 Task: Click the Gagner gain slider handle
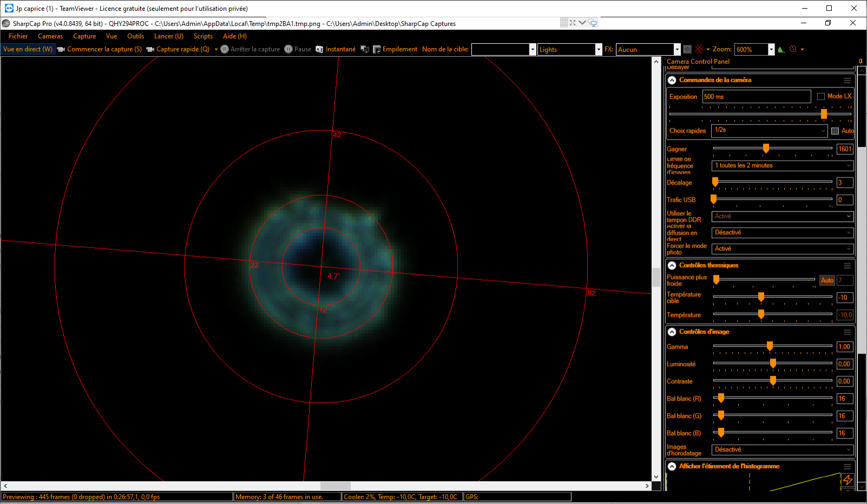[x=766, y=148]
